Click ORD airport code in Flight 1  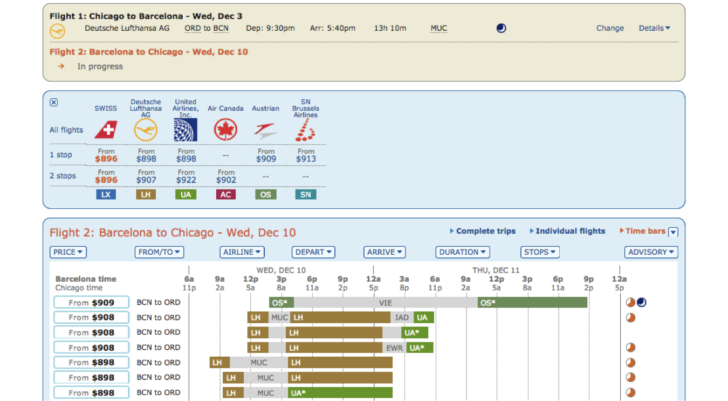(192, 28)
